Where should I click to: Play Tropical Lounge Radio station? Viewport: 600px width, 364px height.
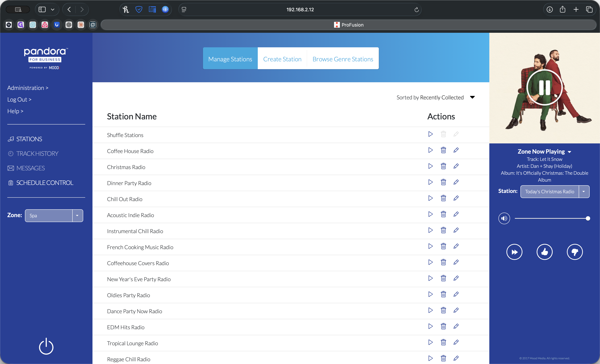(x=430, y=342)
